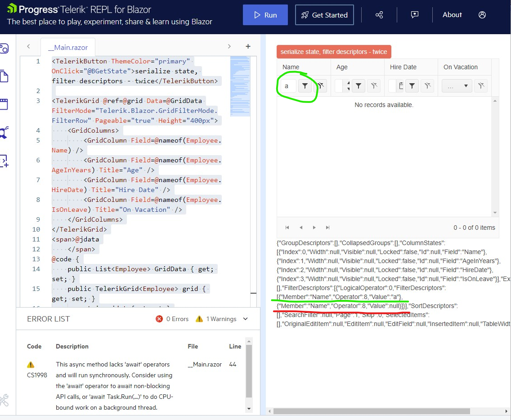Click the warning file name __Main.razor
This screenshot has width=511, height=420.
click(205, 364)
